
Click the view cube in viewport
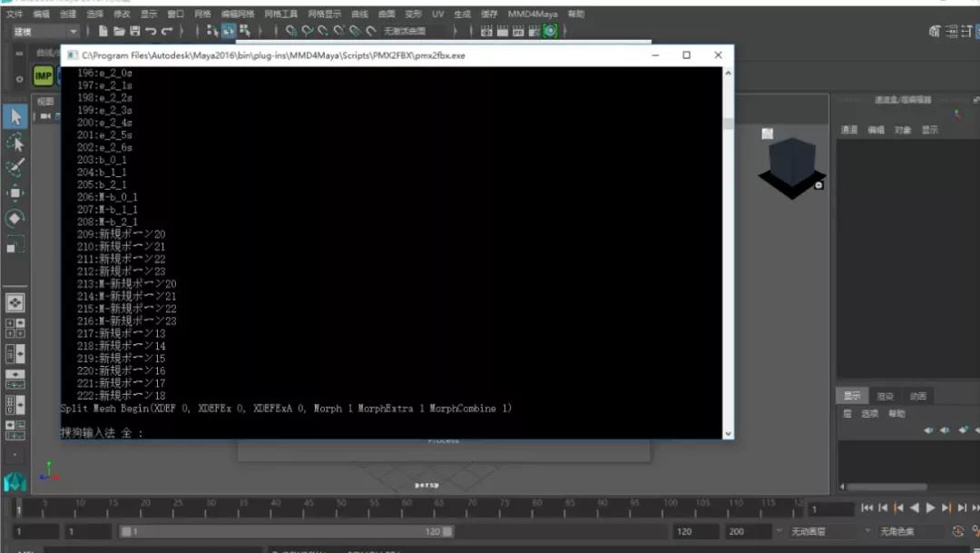coord(793,166)
